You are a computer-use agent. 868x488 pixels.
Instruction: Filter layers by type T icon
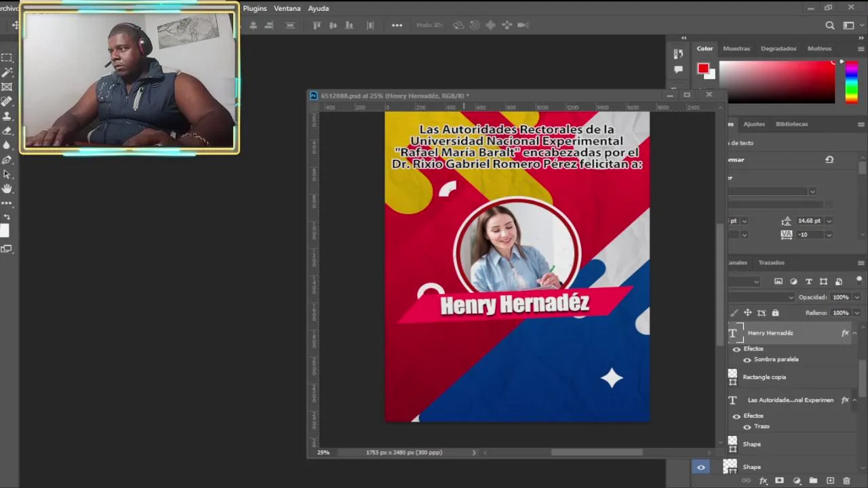click(x=808, y=281)
